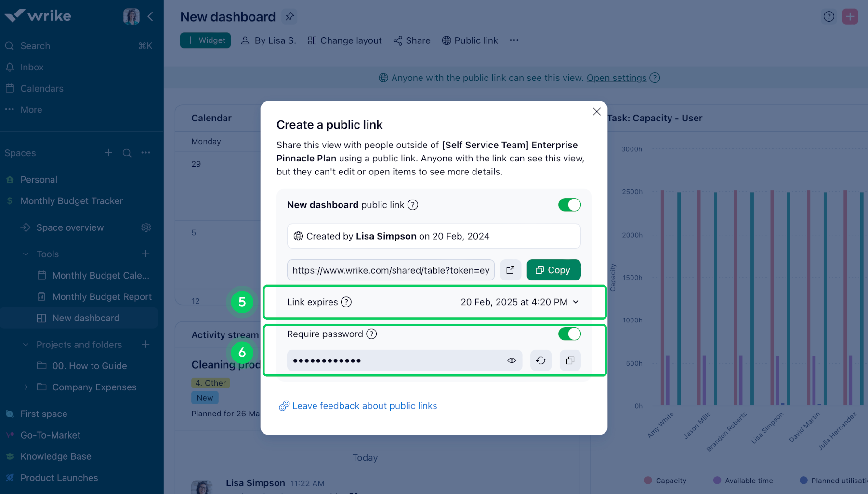Screen dimensions: 868x494
Task: Search within Spaces
Action: [127, 153]
